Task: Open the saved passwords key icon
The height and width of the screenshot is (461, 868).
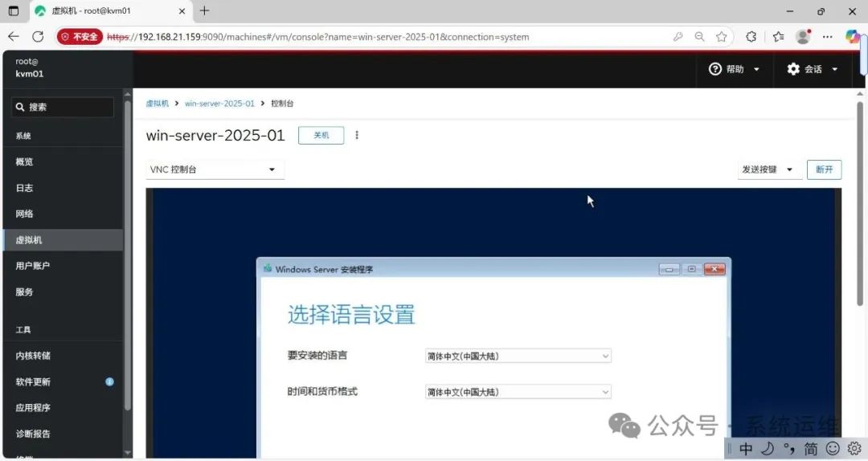Action: (678, 37)
